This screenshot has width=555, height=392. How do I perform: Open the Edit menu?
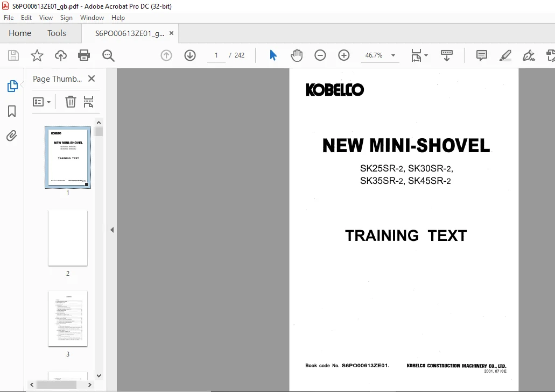point(26,18)
